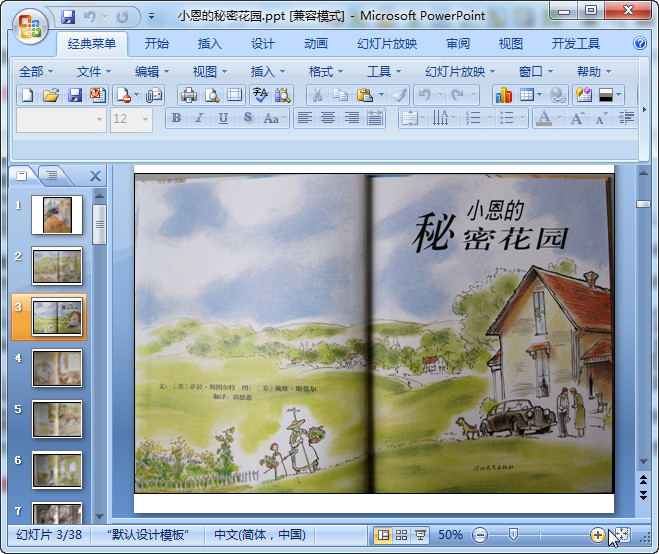The image size is (659, 554).
Task: Save via quick access toolbar icon
Action: point(68,17)
